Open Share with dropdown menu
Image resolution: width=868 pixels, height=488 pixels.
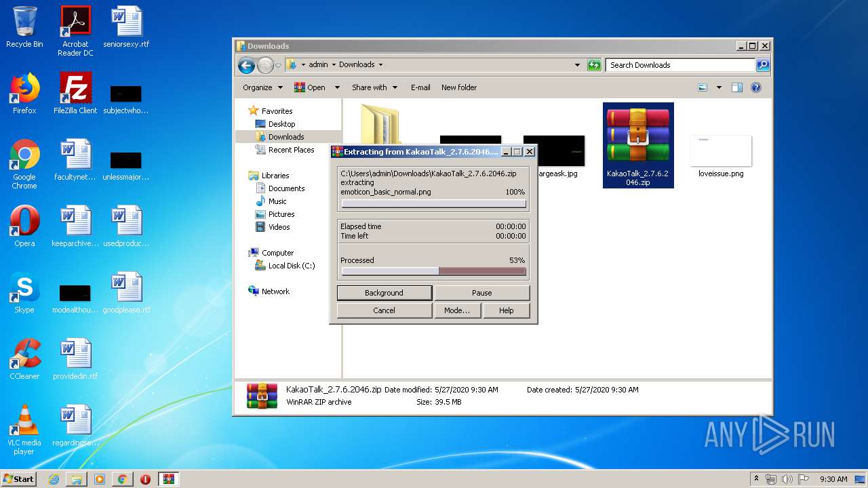[x=374, y=87]
